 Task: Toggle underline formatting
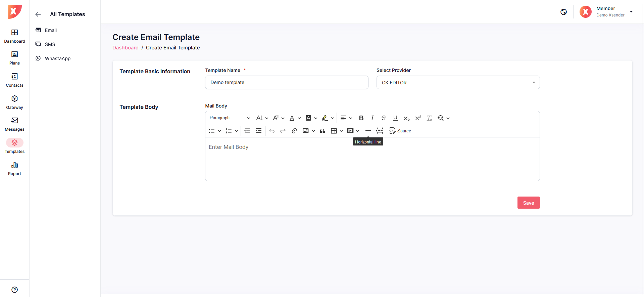point(395,118)
